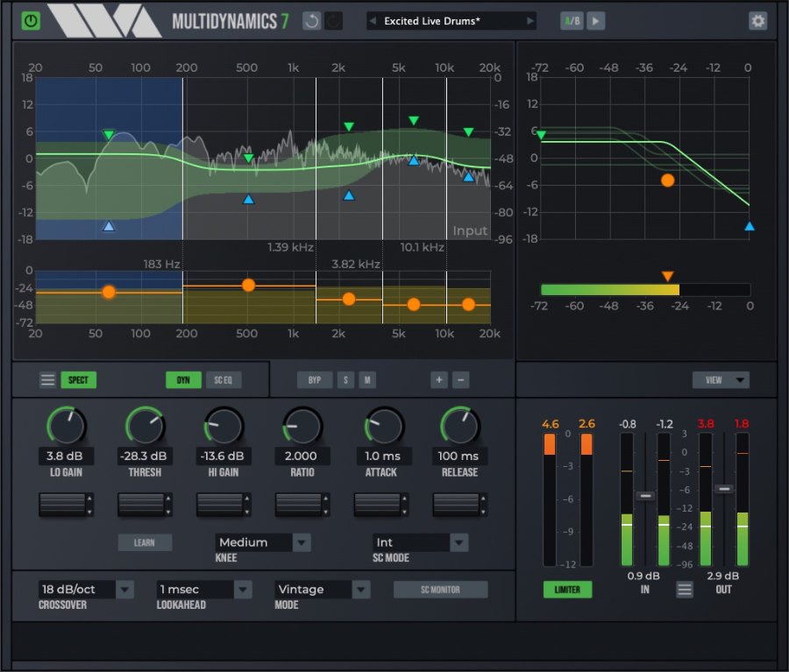This screenshot has height=672, width=789.
Task: Click the undo arrow icon in header
Action: (x=311, y=20)
